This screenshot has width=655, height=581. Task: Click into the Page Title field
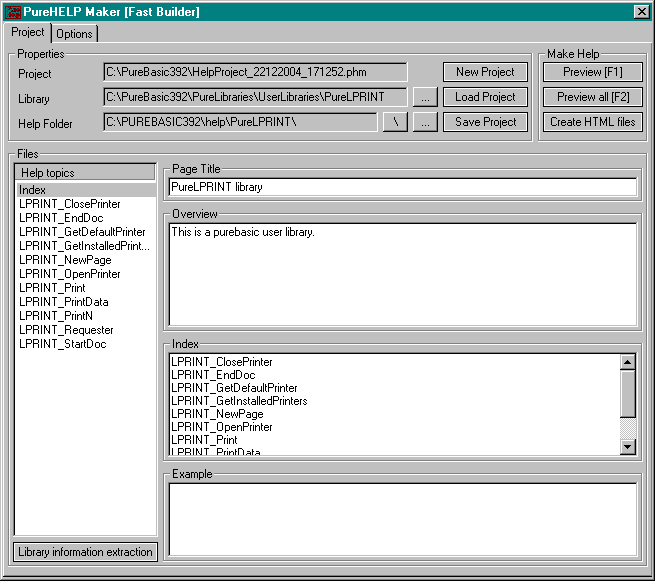pyautogui.click(x=402, y=187)
